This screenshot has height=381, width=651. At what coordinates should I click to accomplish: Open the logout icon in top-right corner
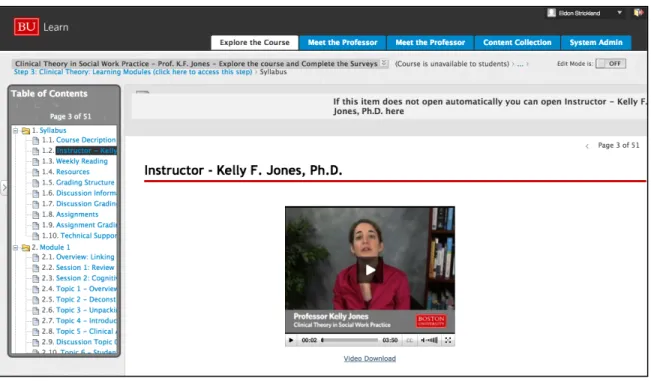(638, 13)
